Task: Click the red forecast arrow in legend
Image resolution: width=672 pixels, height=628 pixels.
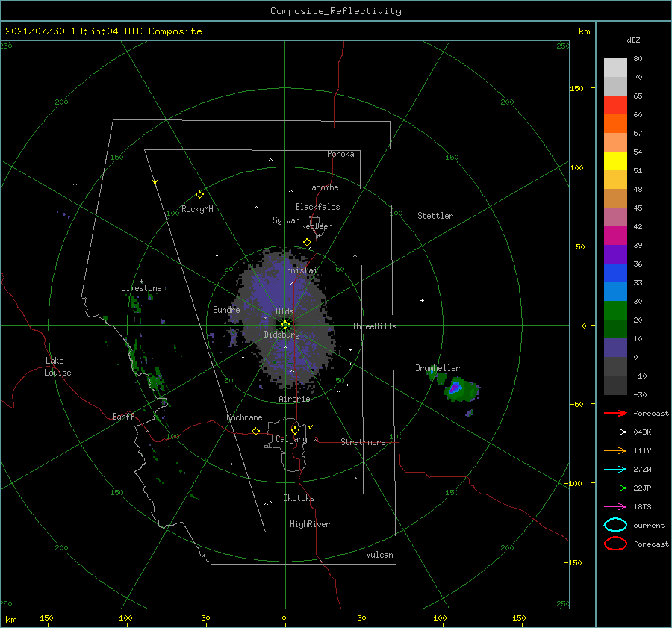Action: click(615, 413)
